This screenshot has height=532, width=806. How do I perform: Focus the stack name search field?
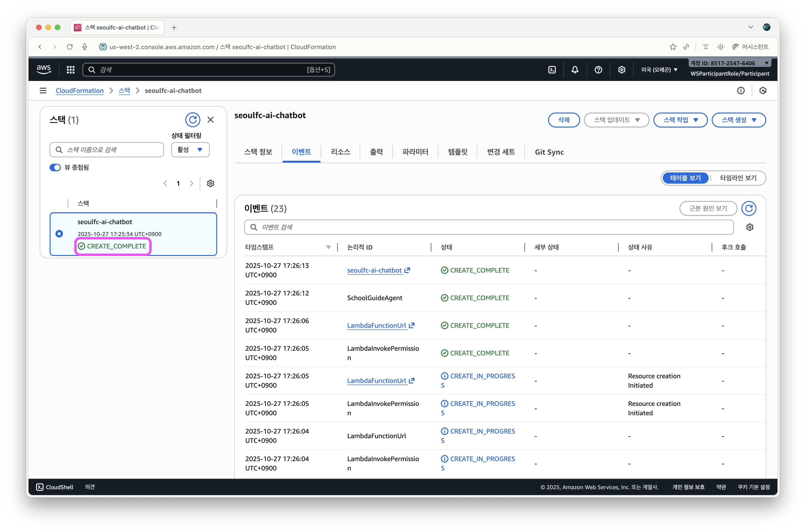106,150
